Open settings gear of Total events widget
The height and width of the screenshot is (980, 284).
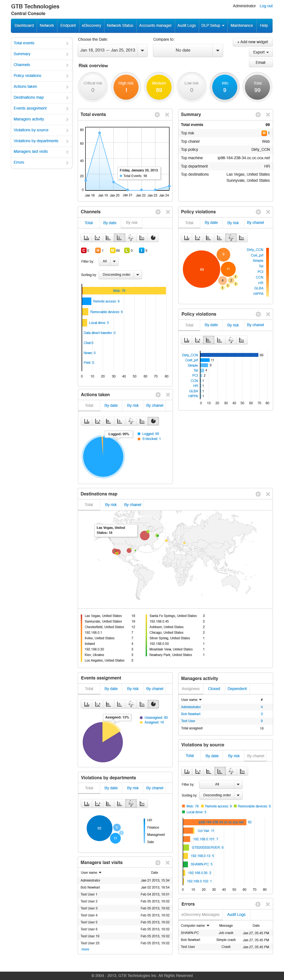pos(157,115)
